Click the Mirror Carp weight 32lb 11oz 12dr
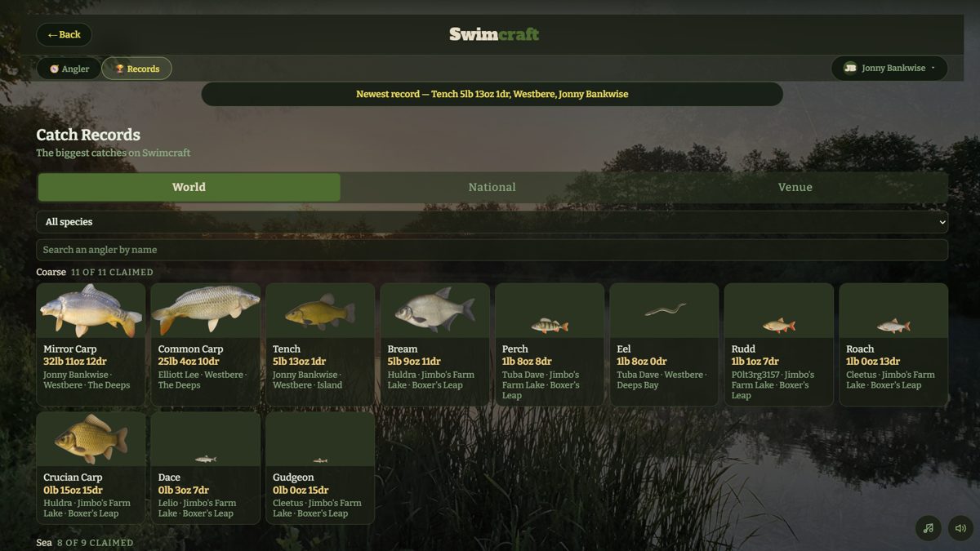The height and width of the screenshot is (551, 980). pyautogui.click(x=75, y=362)
